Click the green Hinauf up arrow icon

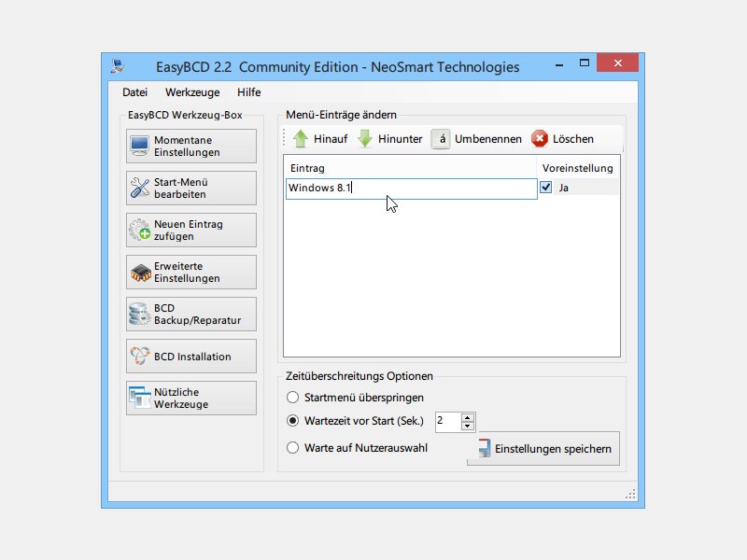(x=301, y=138)
